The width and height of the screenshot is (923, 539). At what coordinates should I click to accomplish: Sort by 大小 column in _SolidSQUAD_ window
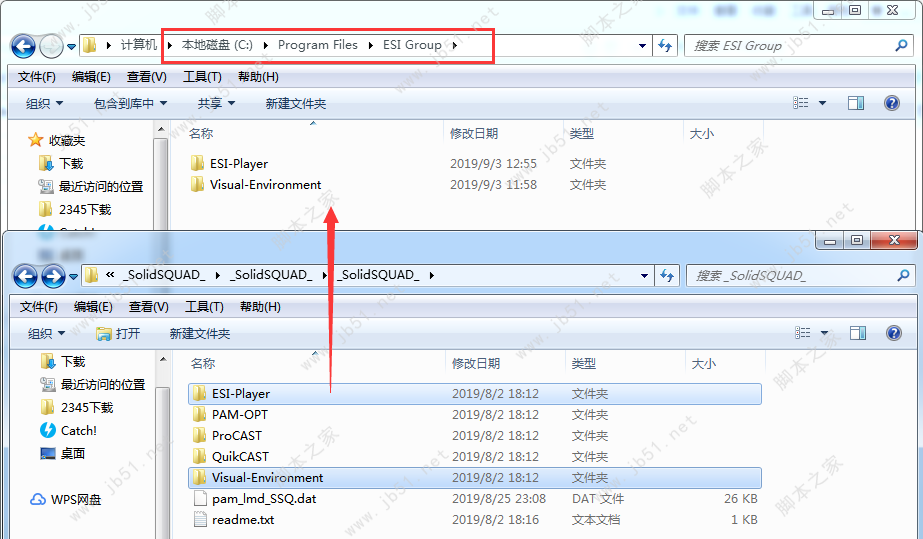(x=703, y=364)
